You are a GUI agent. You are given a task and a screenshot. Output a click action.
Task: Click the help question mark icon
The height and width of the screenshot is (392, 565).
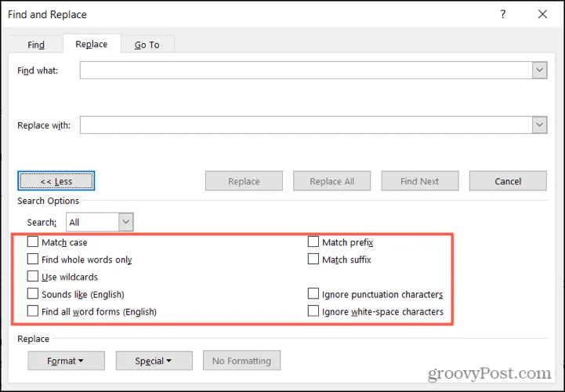pos(503,14)
